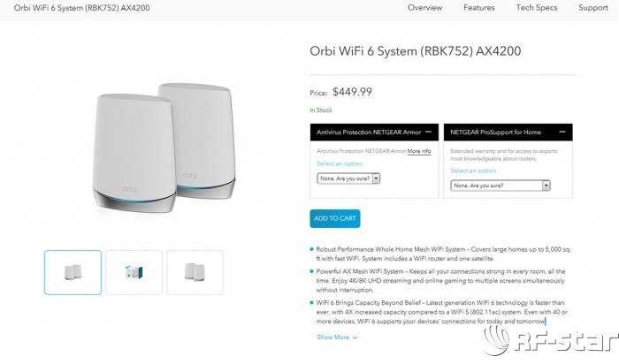The height and width of the screenshot is (364, 619).
Task: Open the NETGEAR Armor option dropdown
Action: click(x=348, y=178)
